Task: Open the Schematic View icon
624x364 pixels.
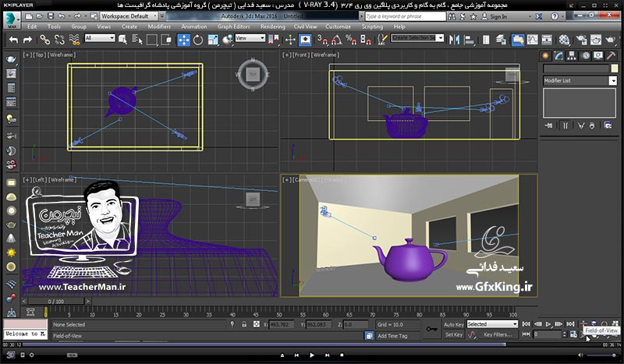Action: (547, 40)
